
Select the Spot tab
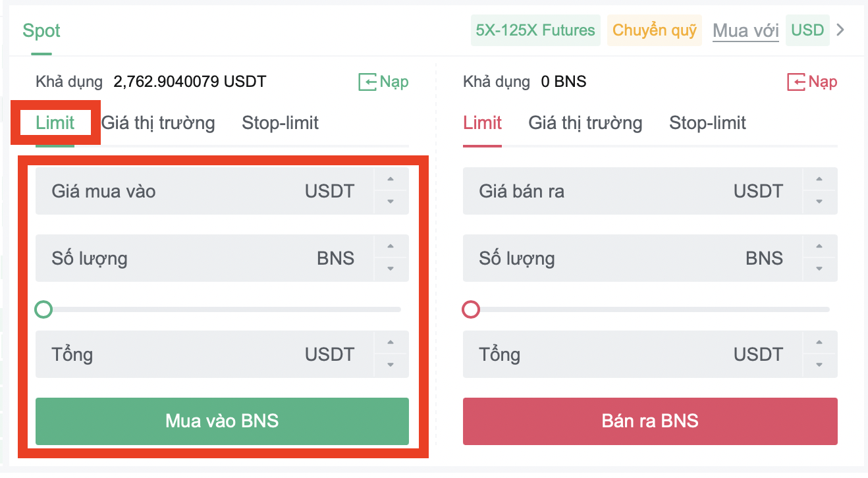(x=41, y=31)
